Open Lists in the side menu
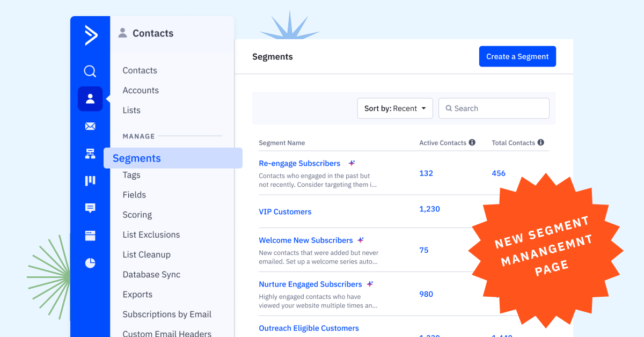 pos(131,110)
